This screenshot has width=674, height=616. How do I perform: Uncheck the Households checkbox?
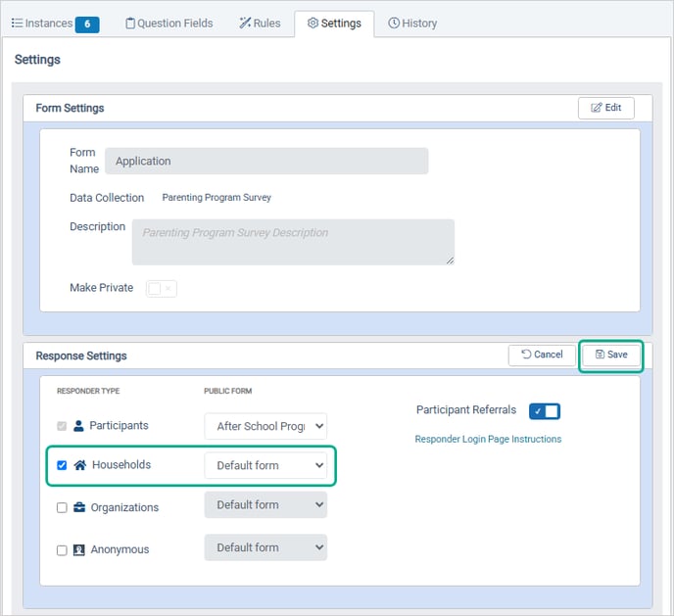click(x=62, y=465)
